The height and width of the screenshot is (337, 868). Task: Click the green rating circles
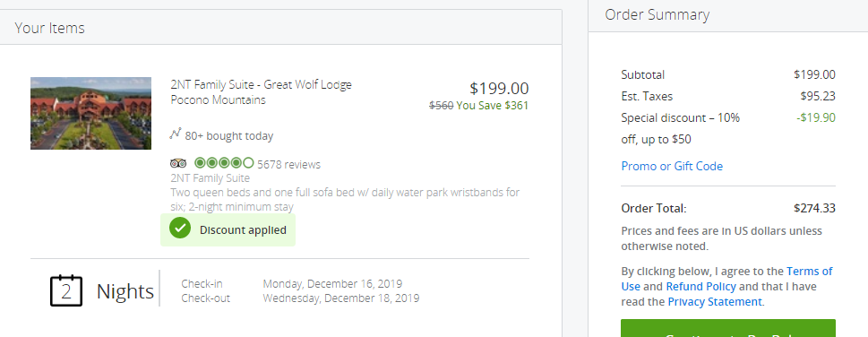click(x=224, y=163)
